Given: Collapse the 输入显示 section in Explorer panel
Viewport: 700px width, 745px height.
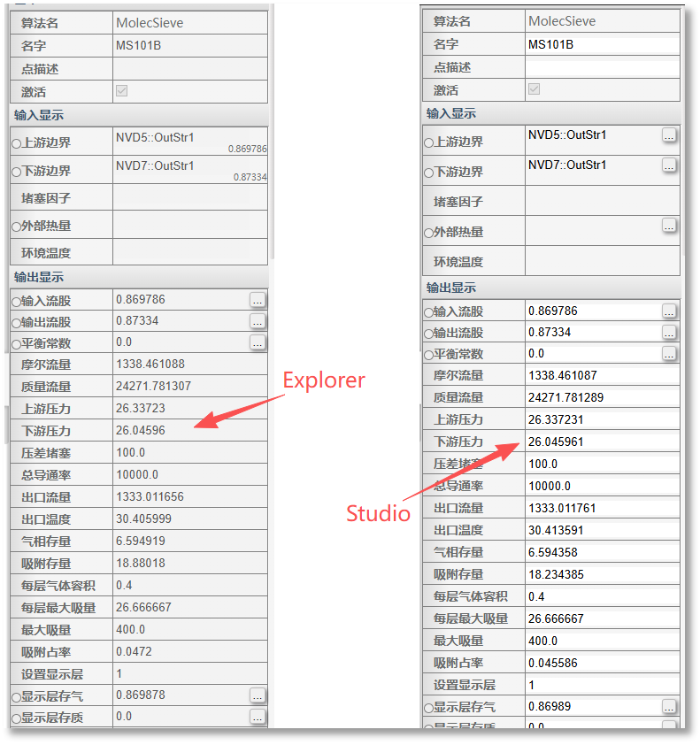Looking at the screenshot, I should point(38,115).
